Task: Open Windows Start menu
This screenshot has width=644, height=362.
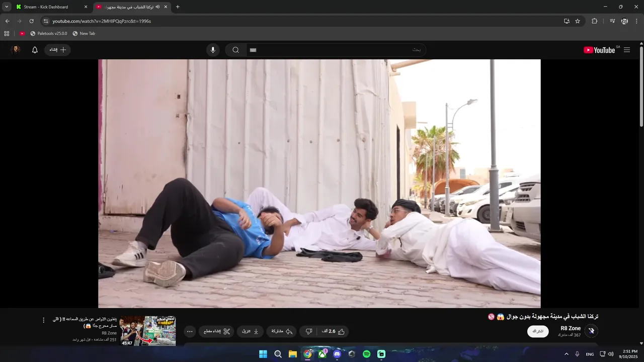Action: [x=263, y=354]
